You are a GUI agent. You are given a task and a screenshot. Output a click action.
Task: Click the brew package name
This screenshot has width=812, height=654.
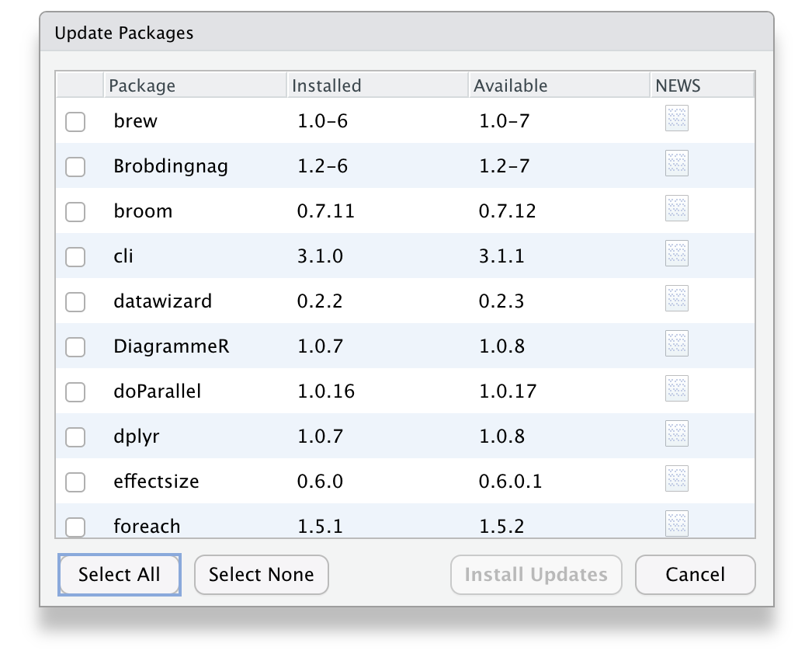click(x=135, y=120)
